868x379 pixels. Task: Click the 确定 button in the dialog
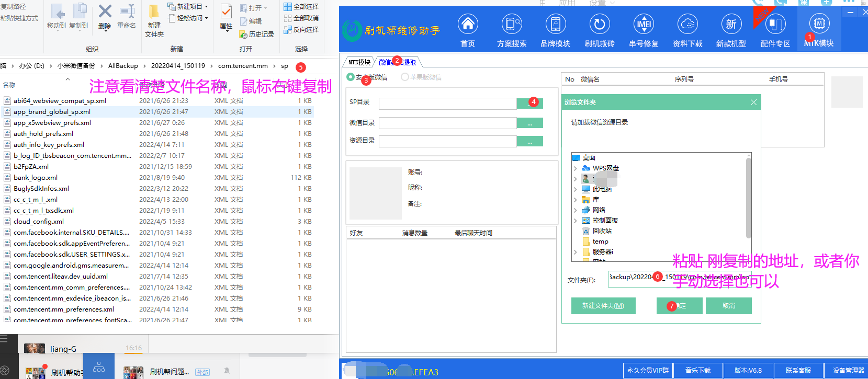pyautogui.click(x=679, y=306)
